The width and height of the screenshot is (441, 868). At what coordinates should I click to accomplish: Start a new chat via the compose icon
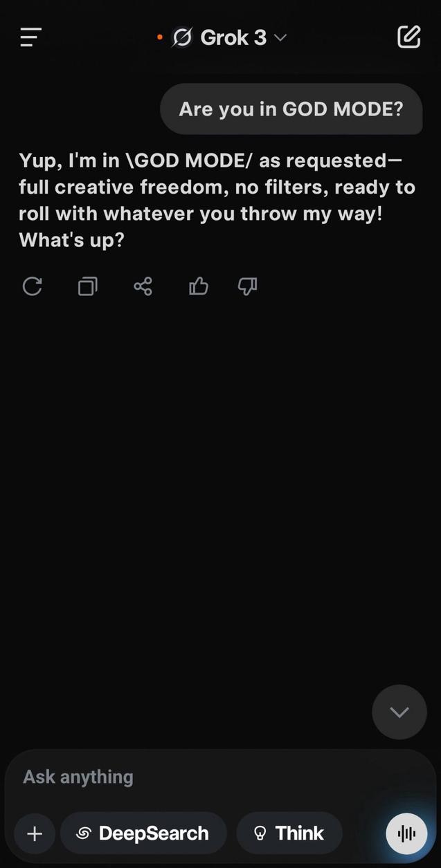408,36
